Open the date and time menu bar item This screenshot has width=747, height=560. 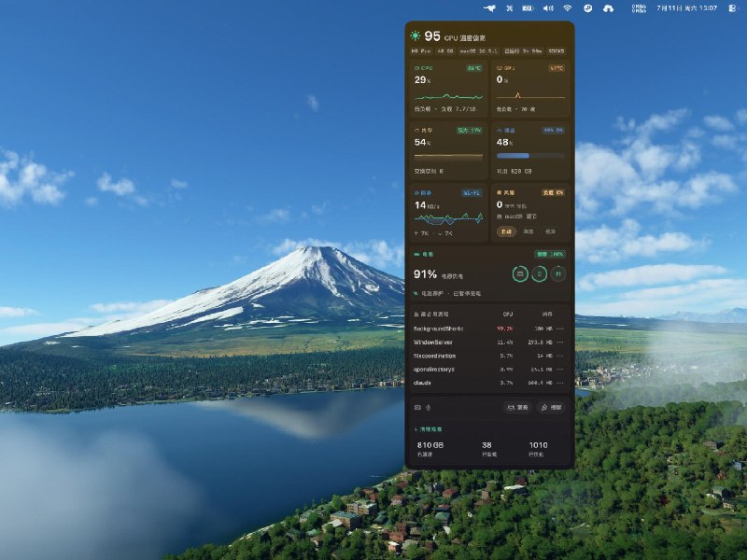tap(686, 8)
